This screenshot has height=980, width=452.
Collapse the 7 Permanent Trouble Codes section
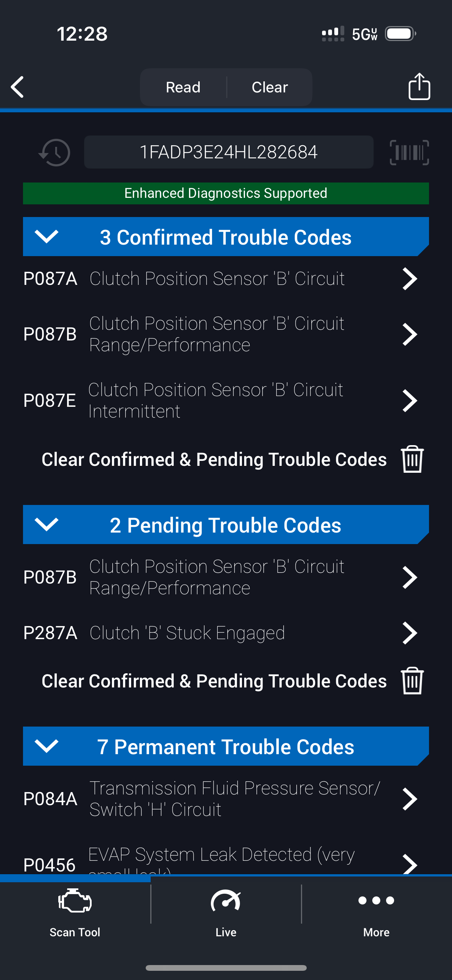pos(46,746)
